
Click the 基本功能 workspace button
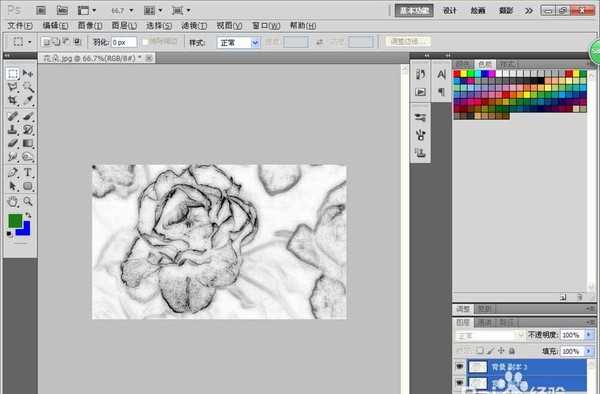(414, 10)
